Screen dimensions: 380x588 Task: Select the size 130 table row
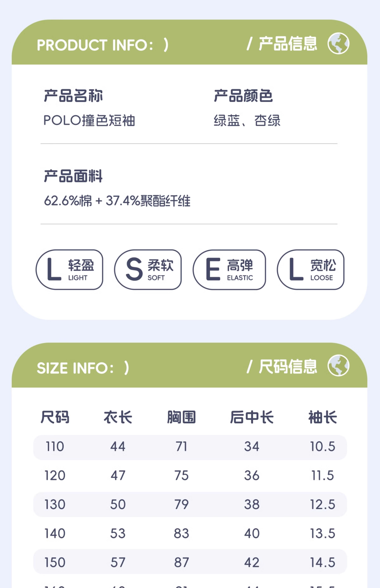190,504
